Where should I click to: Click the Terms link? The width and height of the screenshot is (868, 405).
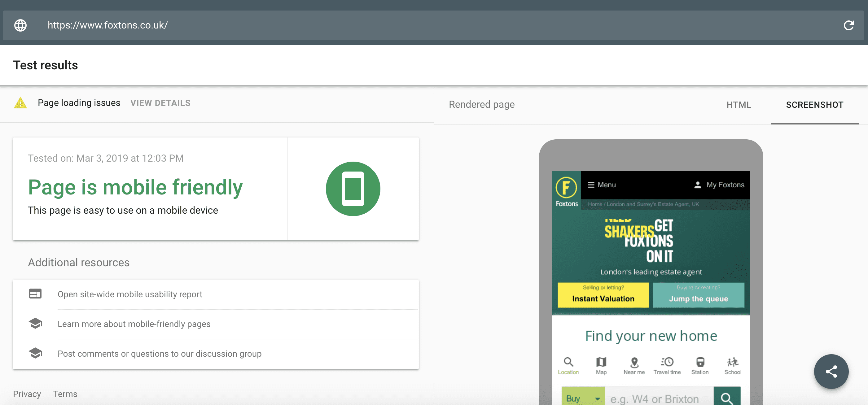(65, 394)
